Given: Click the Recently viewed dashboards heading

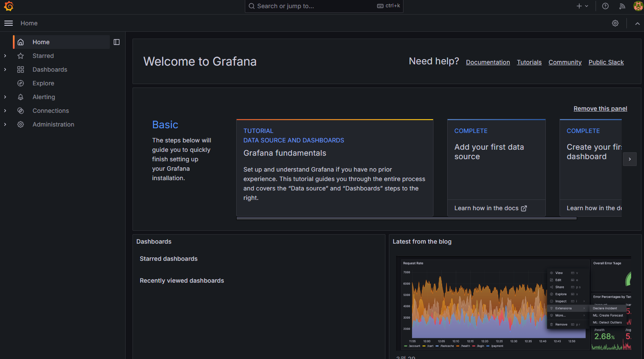Looking at the screenshot, I should click(182, 281).
